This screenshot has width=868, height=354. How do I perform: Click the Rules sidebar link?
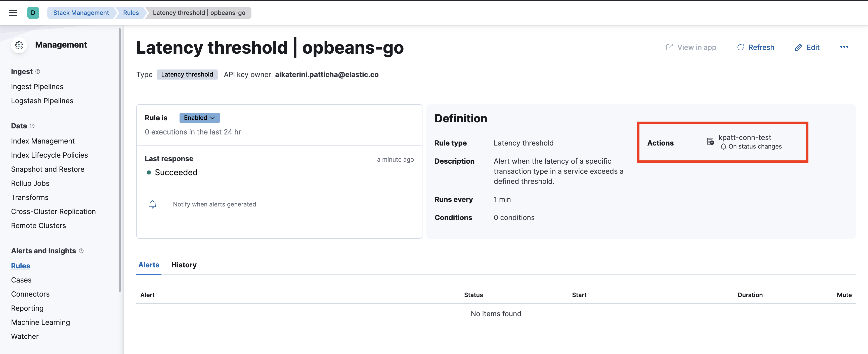pos(21,266)
